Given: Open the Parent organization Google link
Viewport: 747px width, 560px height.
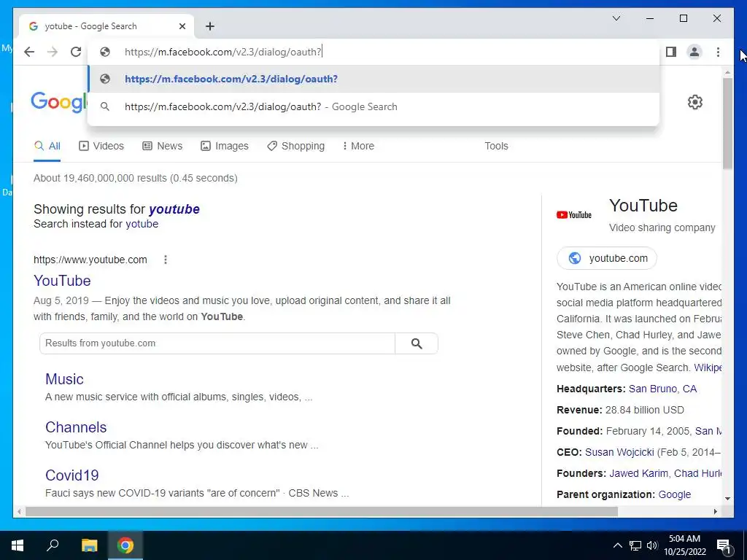Looking at the screenshot, I should point(674,494).
